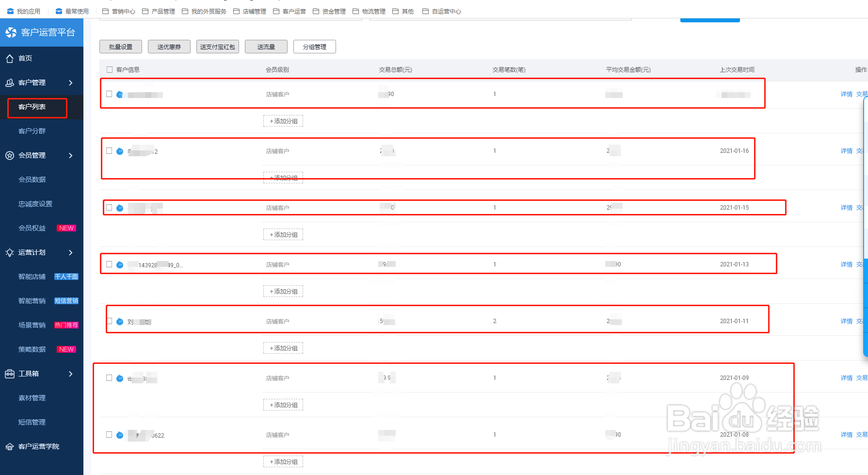
Task: Click the 客户管理 person icon
Action: pyautogui.click(x=10, y=83)
